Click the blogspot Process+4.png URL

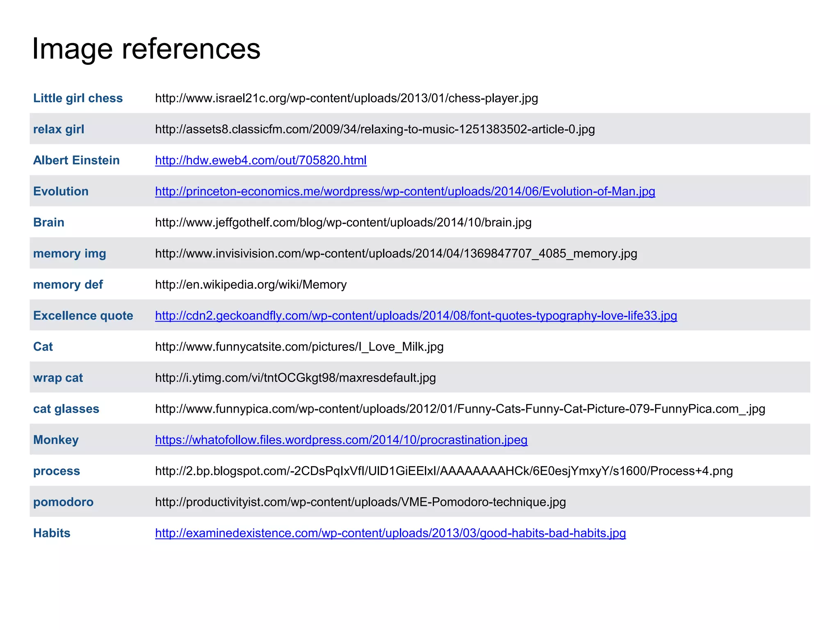click(444, 471)
